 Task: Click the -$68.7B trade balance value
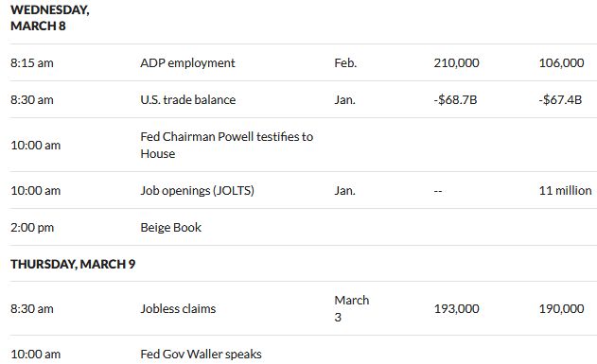(x=455, y=99)
